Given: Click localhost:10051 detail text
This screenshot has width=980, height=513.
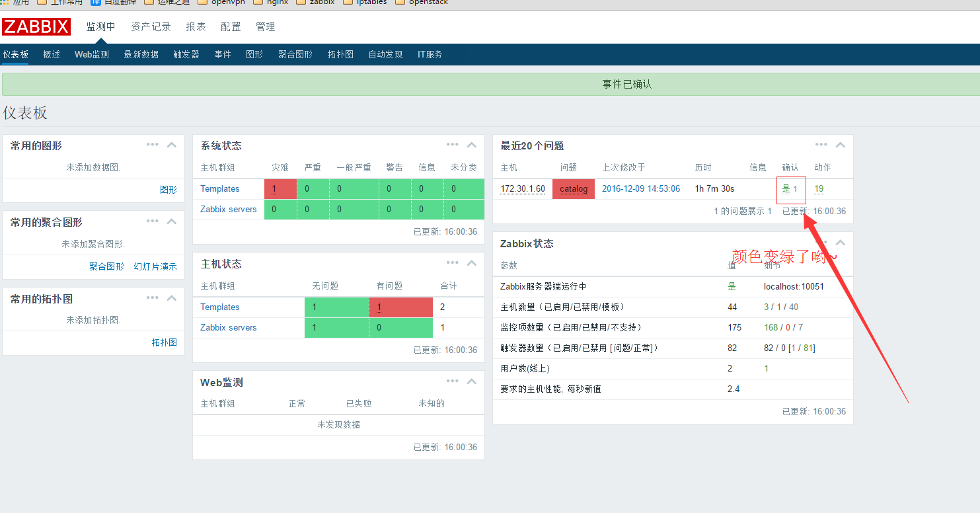Looking at the screenshot, I should tap(794, 287).
